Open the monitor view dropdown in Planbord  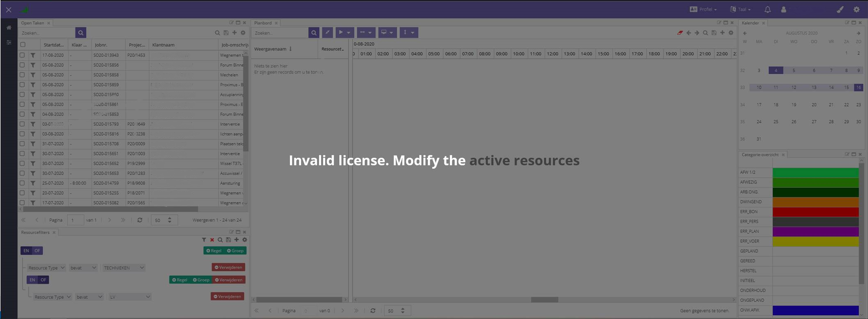387,33
